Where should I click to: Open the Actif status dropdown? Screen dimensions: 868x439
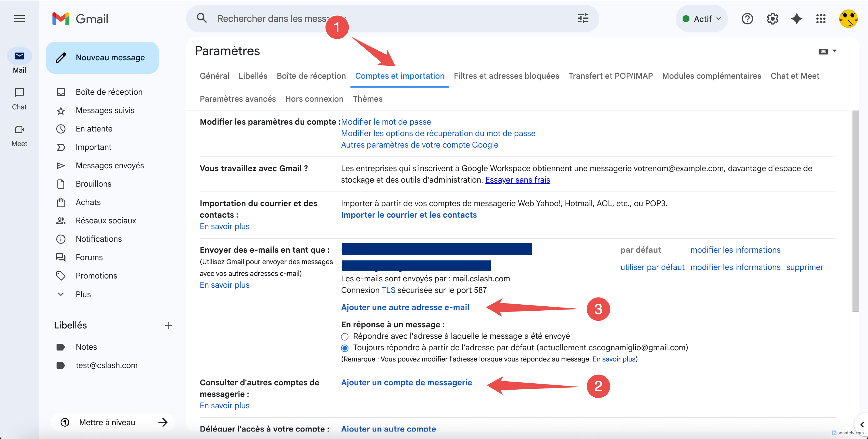point(702,19)
